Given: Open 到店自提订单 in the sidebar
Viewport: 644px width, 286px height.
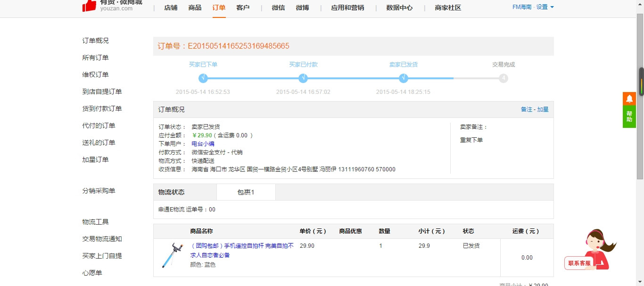Looking at the screenshot, I should click(102, 92).
